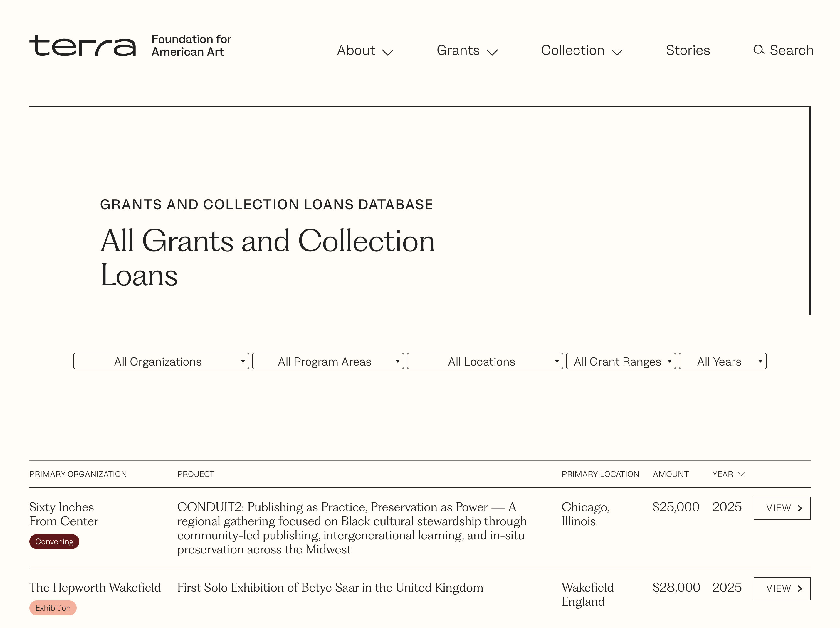Viewport: 840px width, 628px height.
Task: Click the Primary Organization column header
Action: (x=78, y=474)
